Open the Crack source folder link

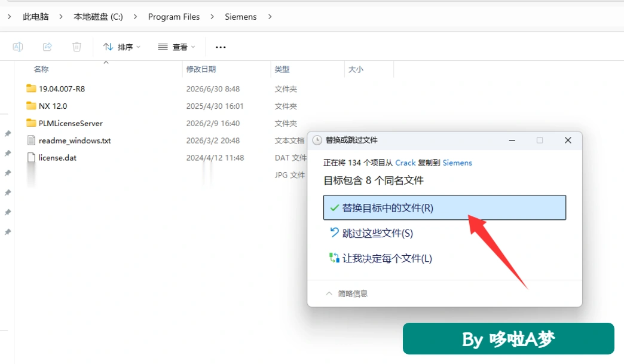tap(405, 163)
